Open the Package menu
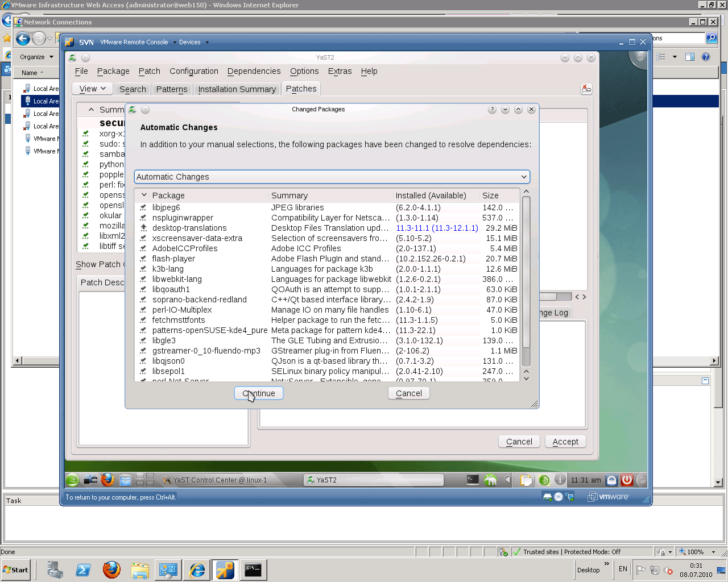Image resolution: width=728 pixels, height=582 pixels. click(x=113, y=71)
